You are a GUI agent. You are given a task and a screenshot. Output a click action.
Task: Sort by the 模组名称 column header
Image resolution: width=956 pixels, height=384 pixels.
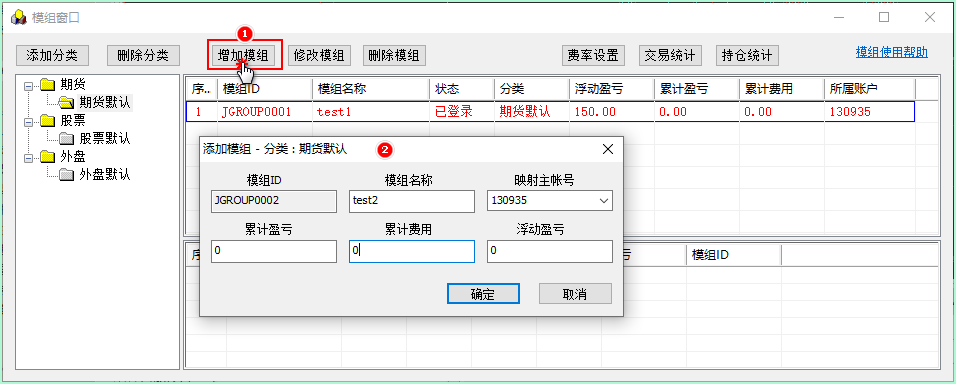tap(371, 88)
